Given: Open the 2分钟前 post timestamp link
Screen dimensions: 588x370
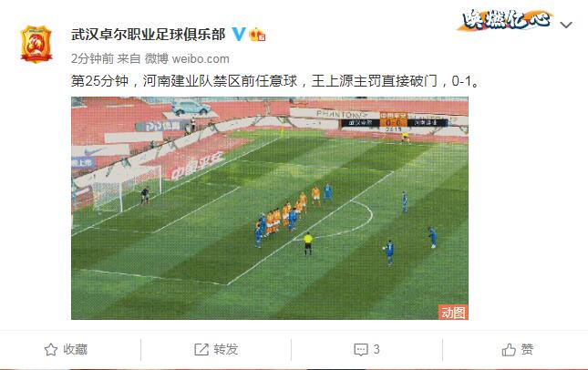Looking at the screenshot, I should [x=92, y=58].
